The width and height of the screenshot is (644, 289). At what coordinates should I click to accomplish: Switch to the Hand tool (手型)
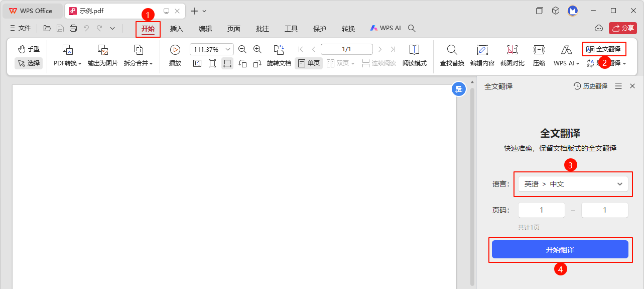click(x=29, y=49)
